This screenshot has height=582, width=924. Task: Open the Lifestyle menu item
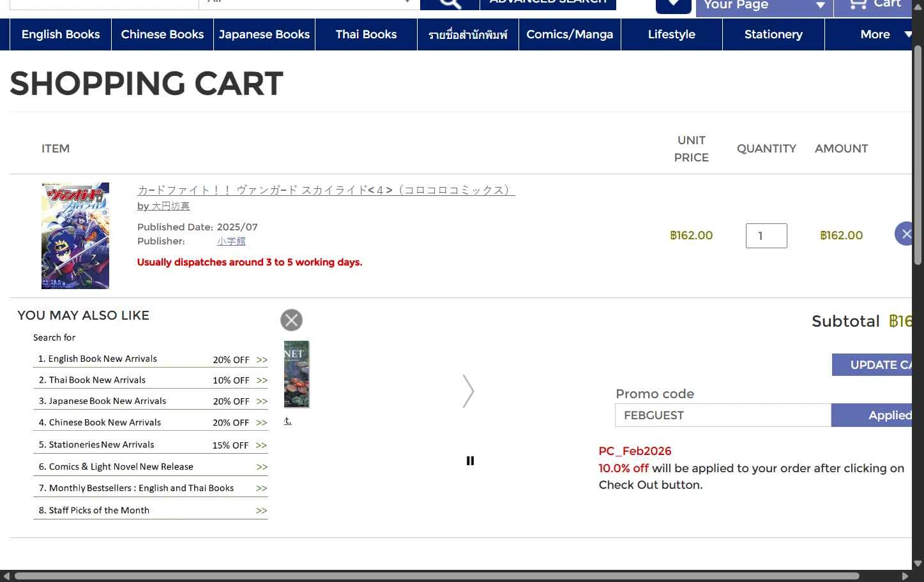point(671,34)
